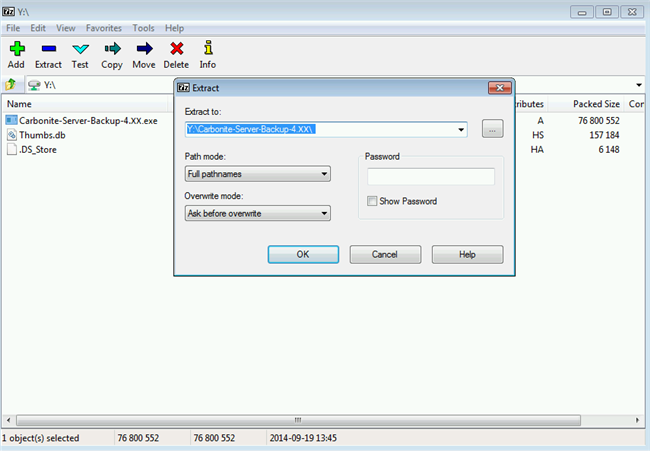Click the .DS_Store file icon
650x451 pixels.
[x=12, y=149]
